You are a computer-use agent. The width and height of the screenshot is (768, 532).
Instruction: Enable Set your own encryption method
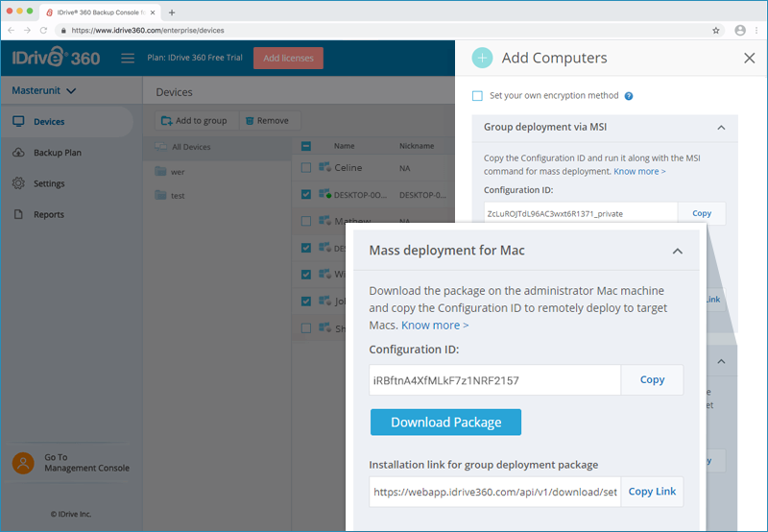pyautogui.click(x=477, y=95)
